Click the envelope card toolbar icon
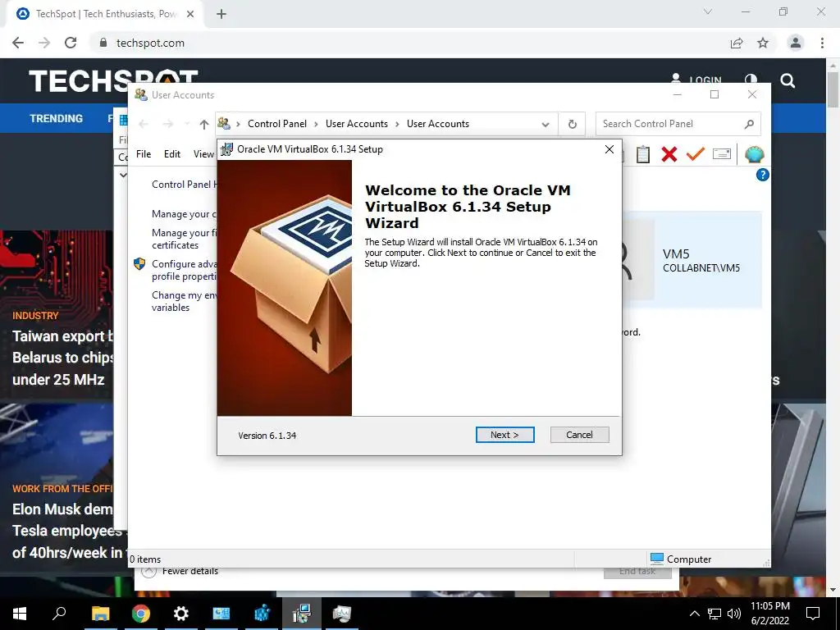 [x=722, y=154]
